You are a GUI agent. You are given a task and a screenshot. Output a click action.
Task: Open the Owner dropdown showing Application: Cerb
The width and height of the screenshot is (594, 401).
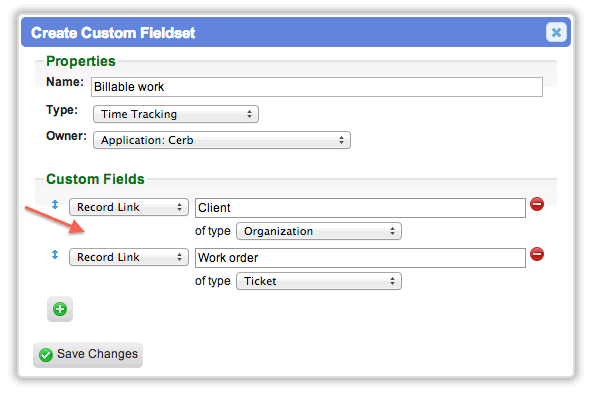point(222,140)
